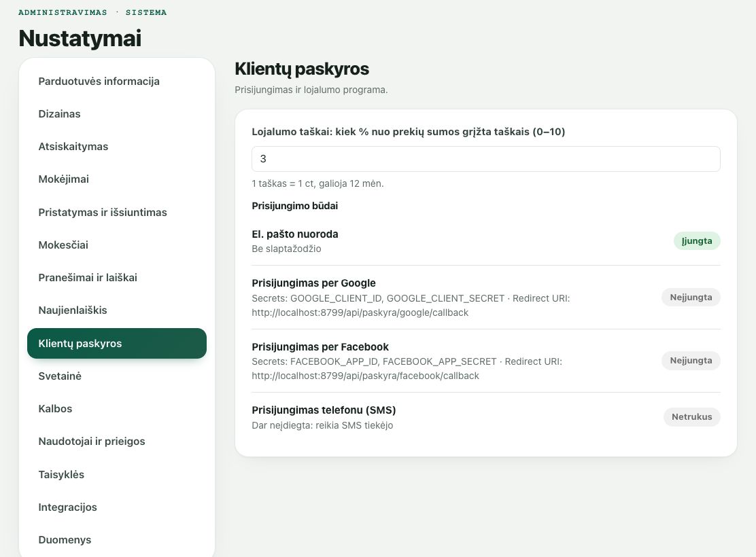Click the Be slaptažodžio description
Screen dimensions: 756x557
[x=286, y=249]
